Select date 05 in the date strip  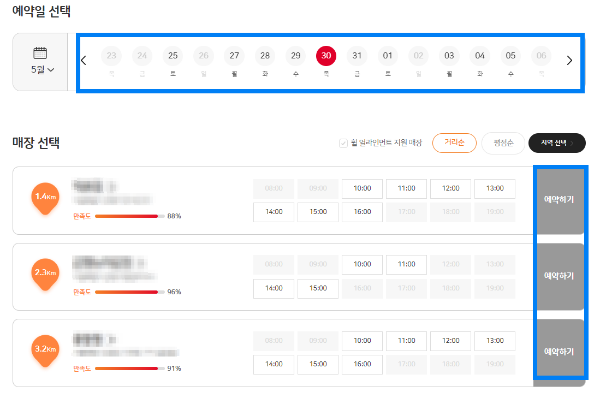click(510, 56)
